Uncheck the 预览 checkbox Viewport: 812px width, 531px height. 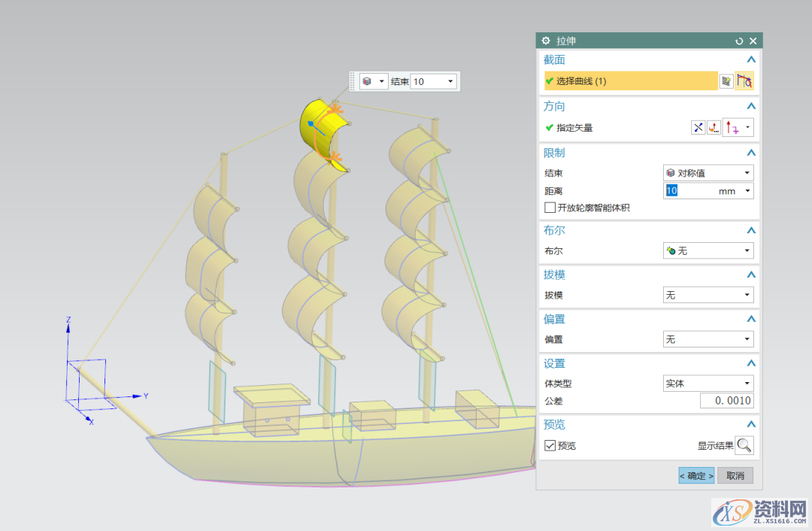(x=550, y=446)
